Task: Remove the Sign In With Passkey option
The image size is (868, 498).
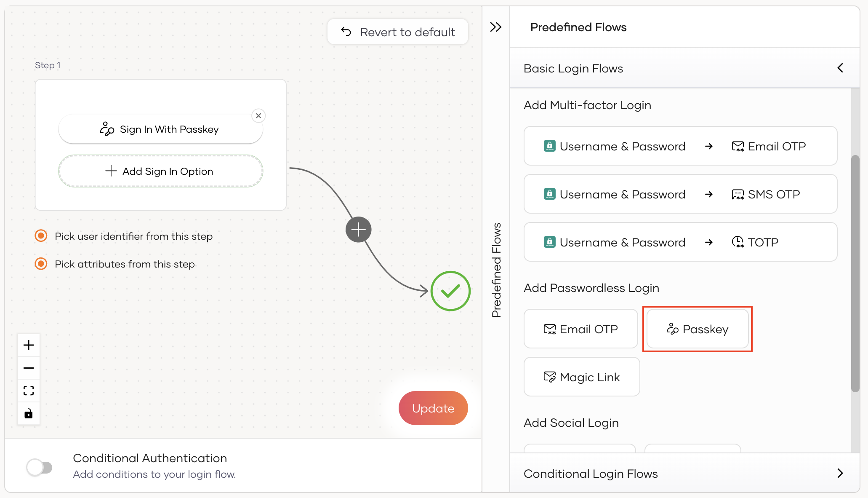Action: [258, 115]
